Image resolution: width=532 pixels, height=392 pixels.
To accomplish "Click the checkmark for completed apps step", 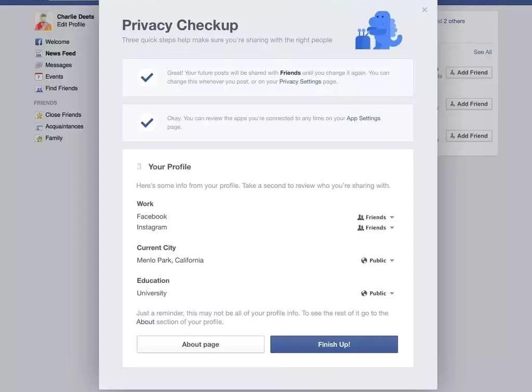I will point(147,123).
